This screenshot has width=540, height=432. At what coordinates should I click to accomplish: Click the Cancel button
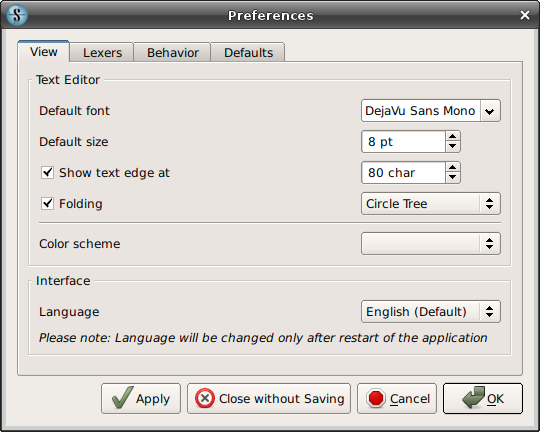pos(397,399)
